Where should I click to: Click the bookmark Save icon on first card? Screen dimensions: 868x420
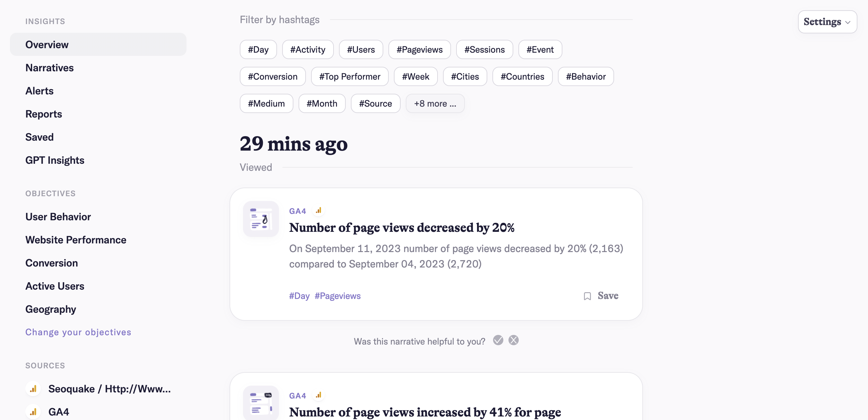point(588,295)
